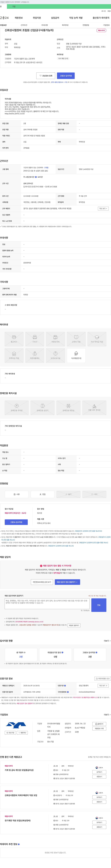Click the 주택자금 지원 welfare icon
The height and width of the screenshot is (868, 111).
(x=14, y=355)
